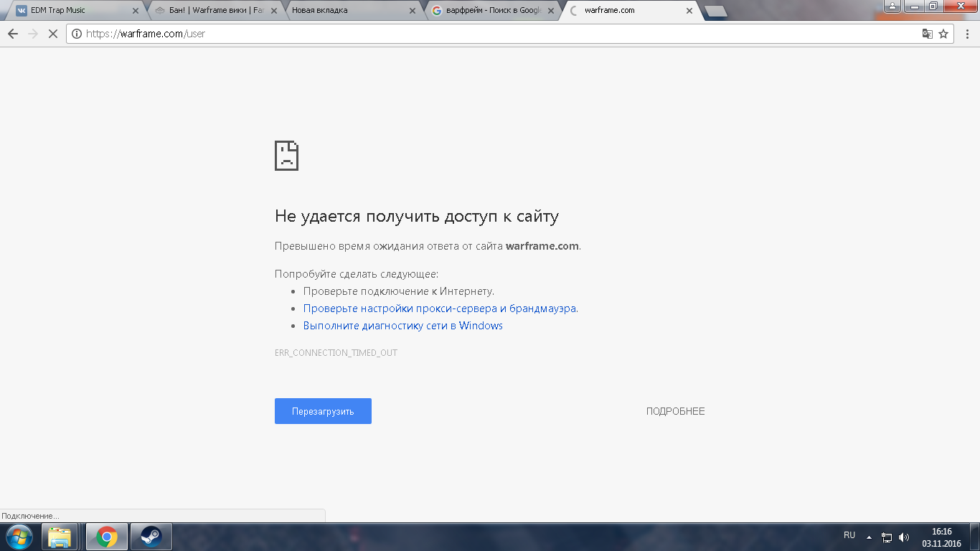This screenshot has width=980, height=551.
Task: Close the Google search tab
Action: pyautogui.click(x=551, y=11)
